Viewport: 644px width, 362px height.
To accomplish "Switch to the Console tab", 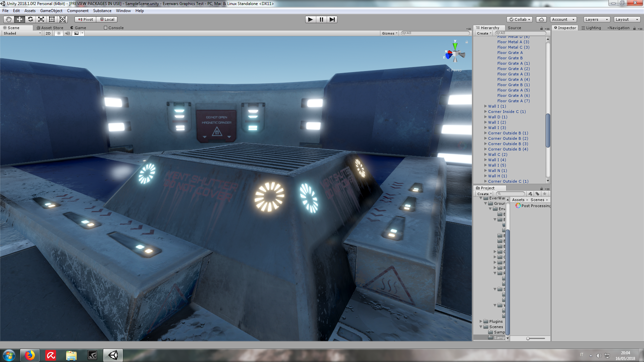I will click(x=113, y=28).
